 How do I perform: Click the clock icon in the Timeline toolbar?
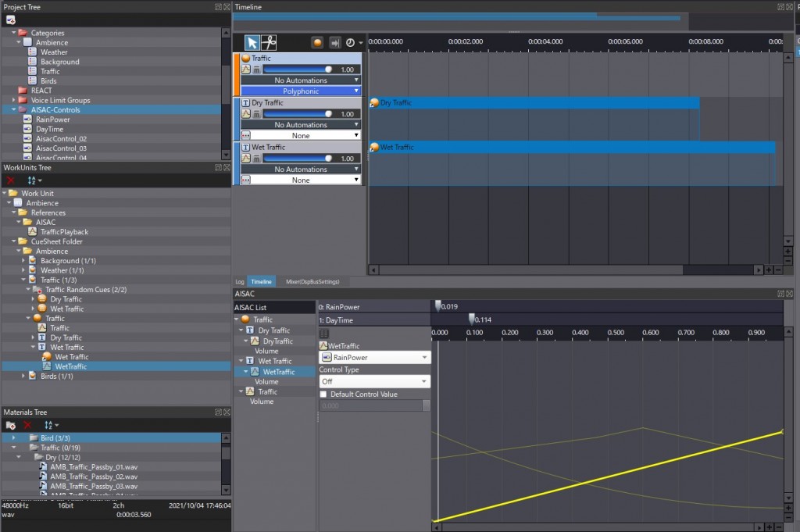point(350,42)
